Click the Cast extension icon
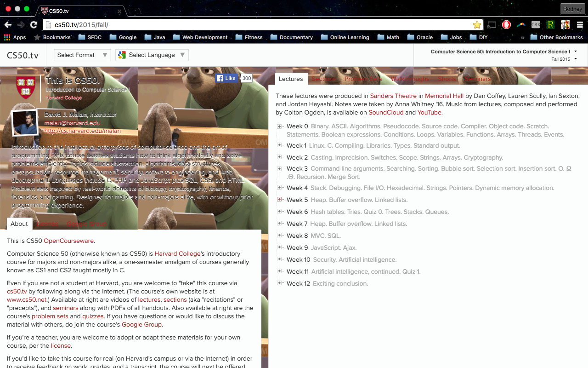 (x=492, y=25)
